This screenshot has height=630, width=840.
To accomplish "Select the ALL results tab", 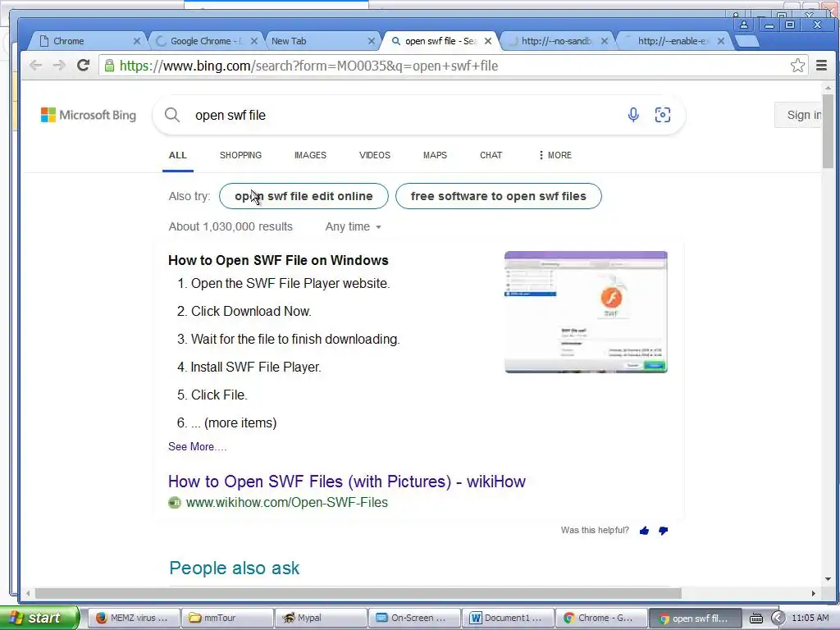I will [178, 155].
